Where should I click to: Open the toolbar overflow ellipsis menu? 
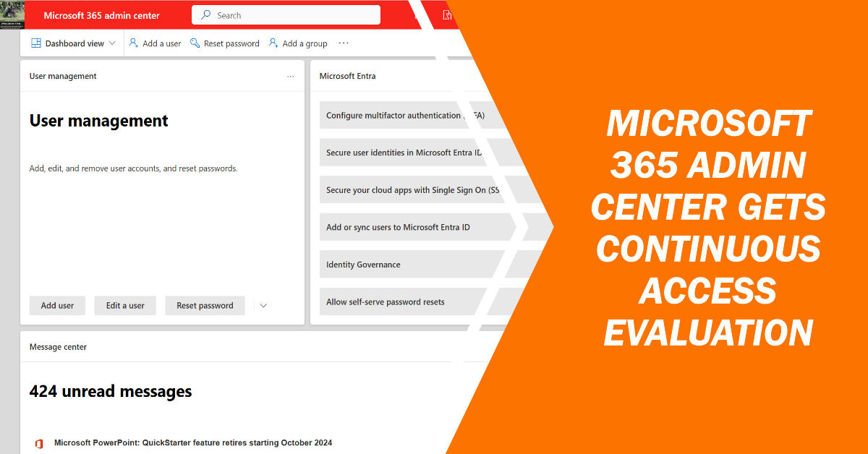pyautogui.click(x=344, y=43)
